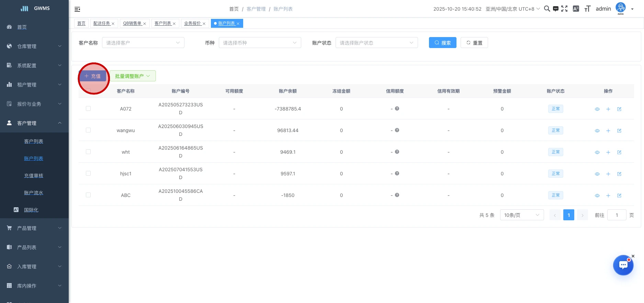Switch to the 业务报价 tab
Screen dimensions: 644x303
click(192, 23)
